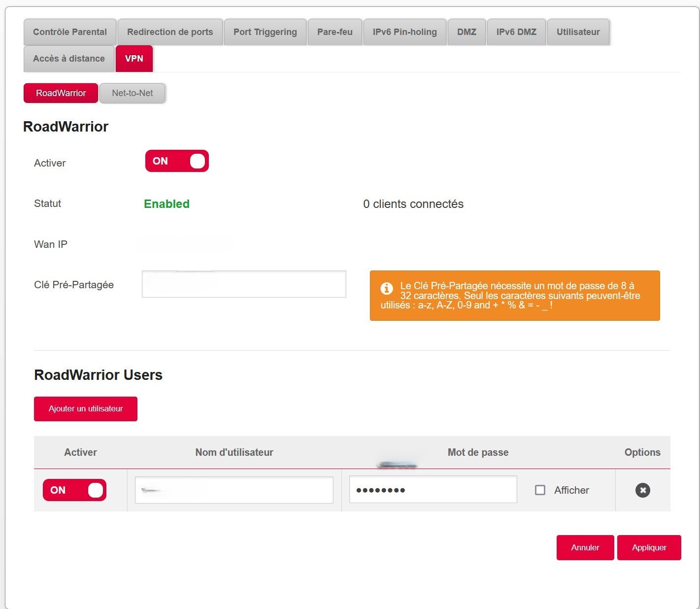Screen dimensions: 700x609
Task: Focus the Clé Pré-Partagée input field
Action: click(244, 284)
